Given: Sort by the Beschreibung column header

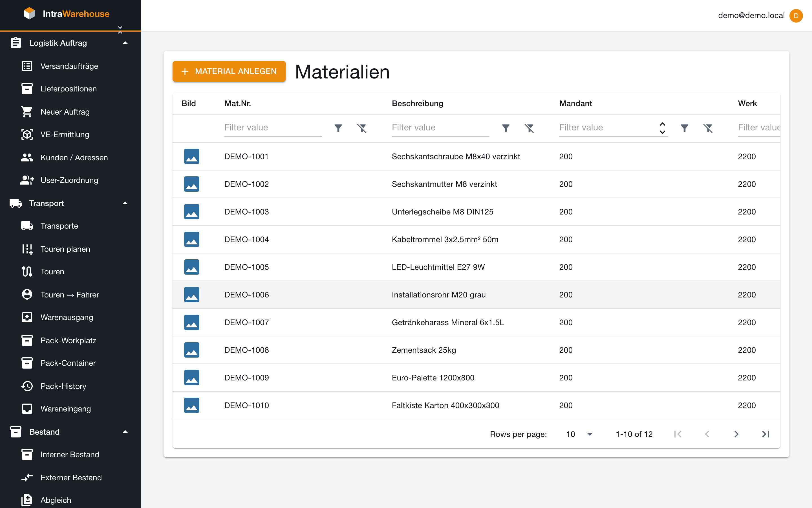Looking at the screenshot, I should click(x=417, y=104).
